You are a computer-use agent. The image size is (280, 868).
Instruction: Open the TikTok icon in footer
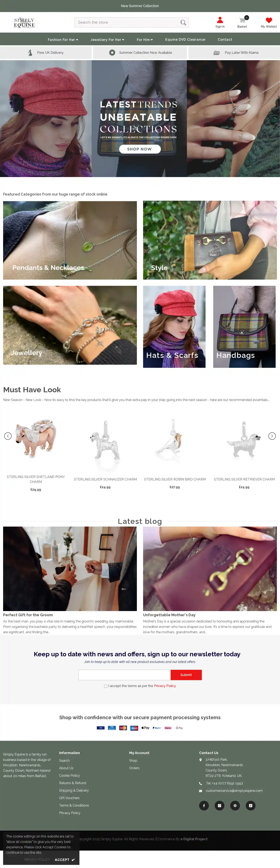[250, 806]
